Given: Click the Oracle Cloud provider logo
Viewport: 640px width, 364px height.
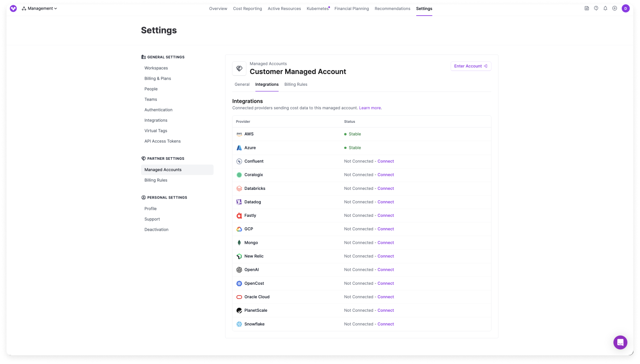Looking at the screenshot, I should coord(239,297).
